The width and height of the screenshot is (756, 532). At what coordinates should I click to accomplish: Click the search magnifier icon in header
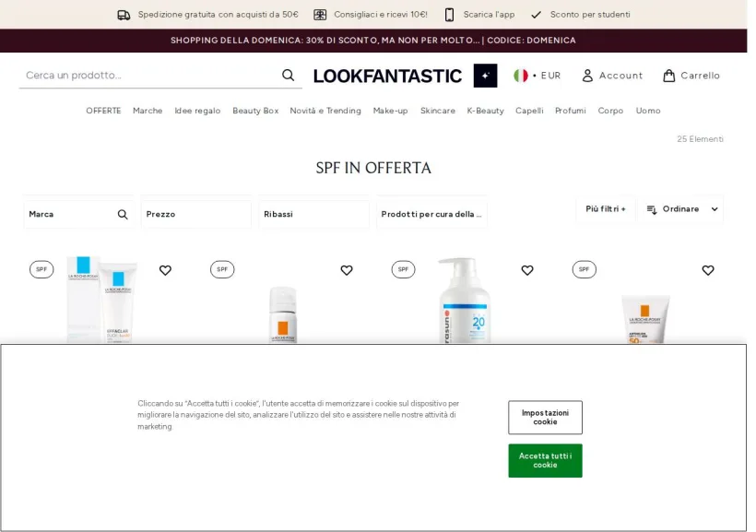pyautogui.click(x=288, y=76)
